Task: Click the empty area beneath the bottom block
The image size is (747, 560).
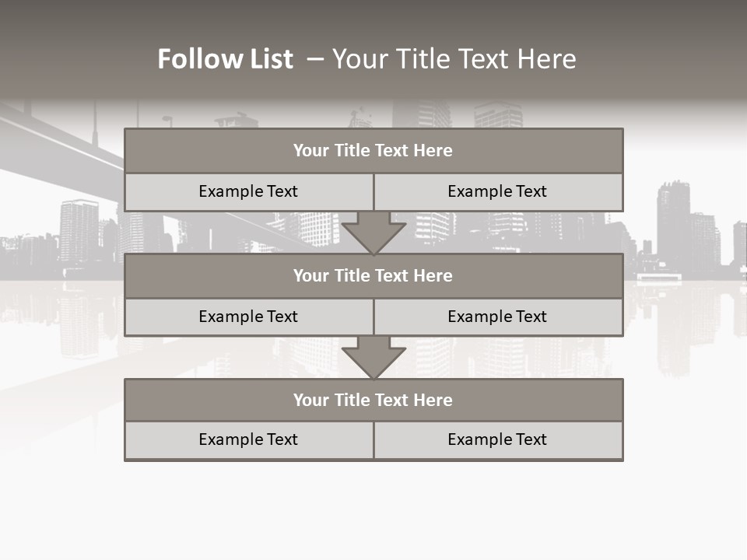Action: pos(373,509)
